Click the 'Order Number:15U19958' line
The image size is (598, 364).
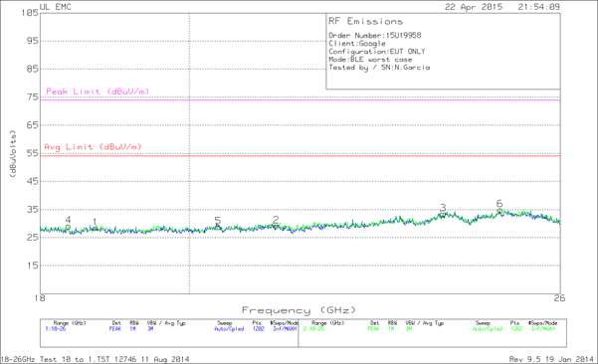(375, 35)
